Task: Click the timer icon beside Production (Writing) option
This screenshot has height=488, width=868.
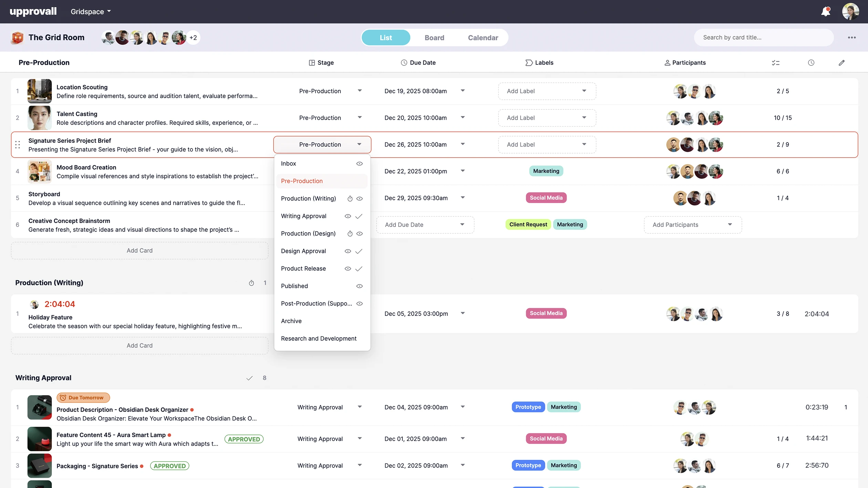Action: tap(350, 199)
